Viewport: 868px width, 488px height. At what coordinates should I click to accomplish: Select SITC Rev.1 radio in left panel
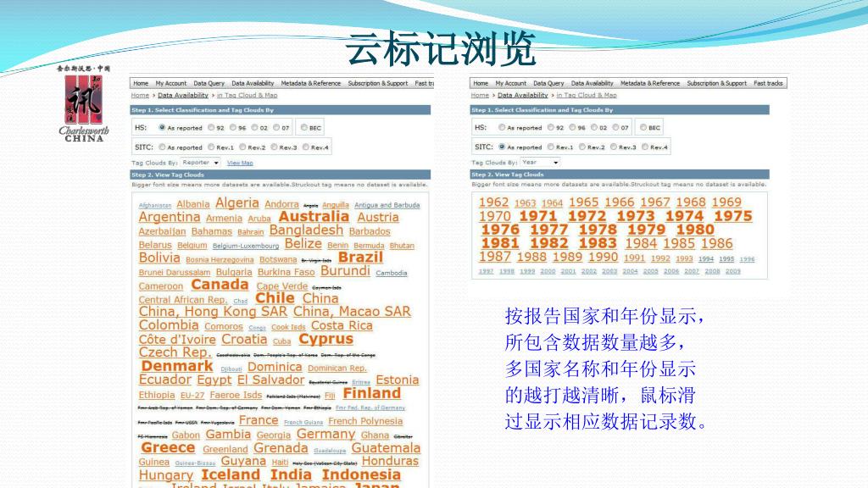(x=211, y=147)
